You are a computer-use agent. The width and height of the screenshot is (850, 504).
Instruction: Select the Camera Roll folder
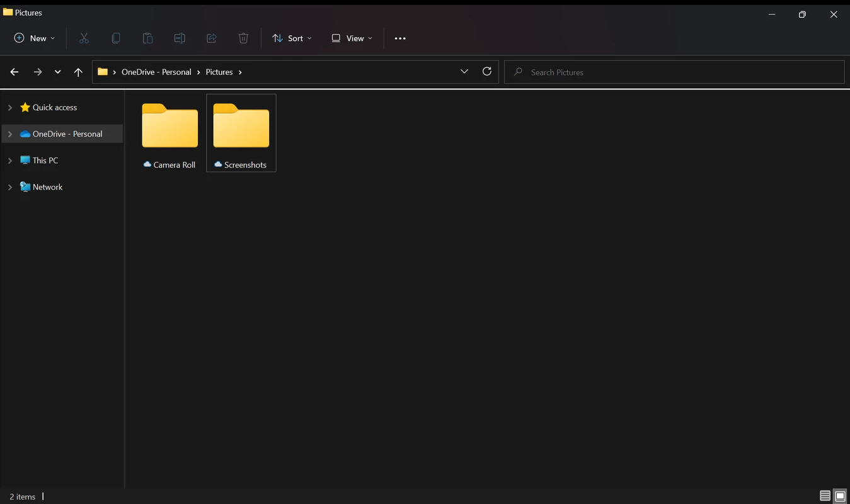point(170,132)
